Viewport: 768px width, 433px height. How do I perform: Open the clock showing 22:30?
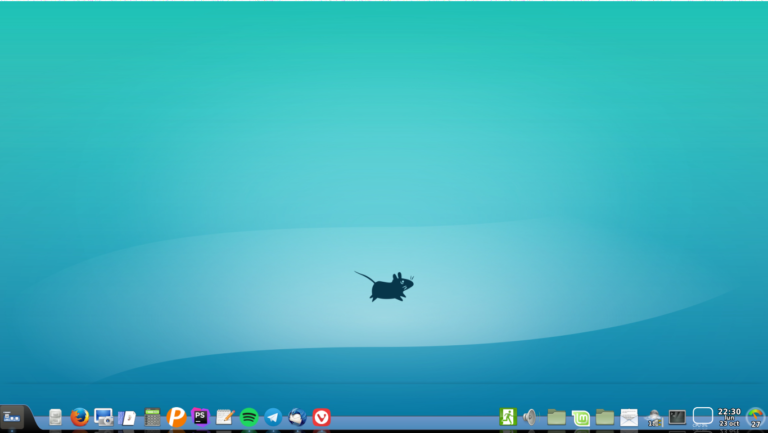click(729, 417)
